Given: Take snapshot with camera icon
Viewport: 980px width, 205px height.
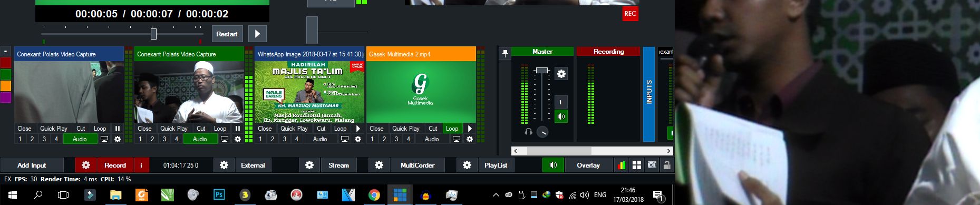Looking at the screenshot, I should tap(652, 165).
